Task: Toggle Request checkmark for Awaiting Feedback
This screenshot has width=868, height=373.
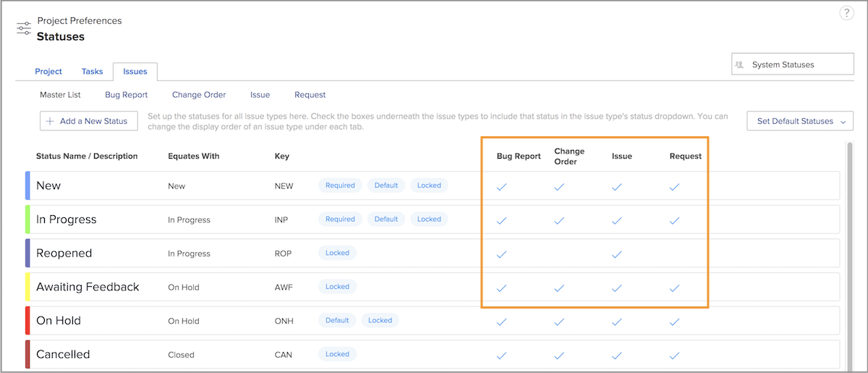Action: [674, 288]
